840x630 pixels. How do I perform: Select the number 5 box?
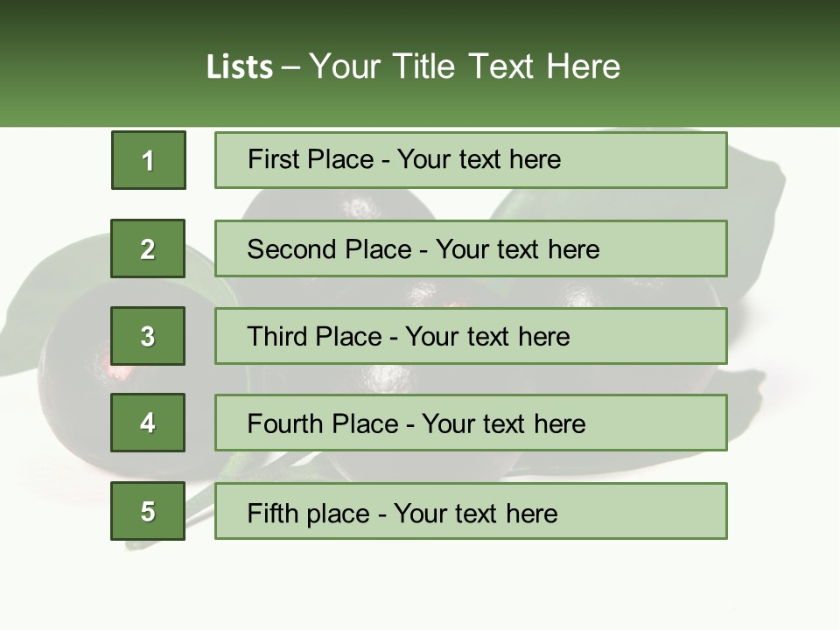pyautogui.click(x=148, y=511)
